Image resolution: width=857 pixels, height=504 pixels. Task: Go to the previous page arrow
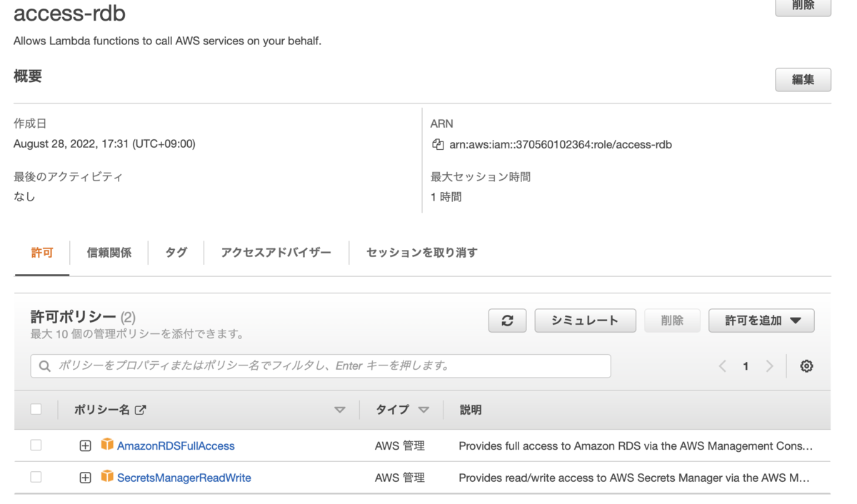(722, 366)
